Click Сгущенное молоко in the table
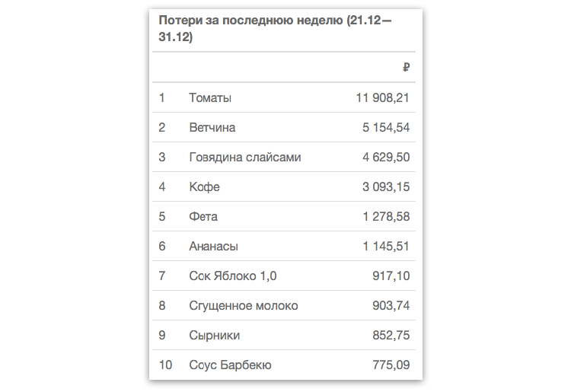Image resolution: width=571 pixels, height=392 pixels. [244, 306]
